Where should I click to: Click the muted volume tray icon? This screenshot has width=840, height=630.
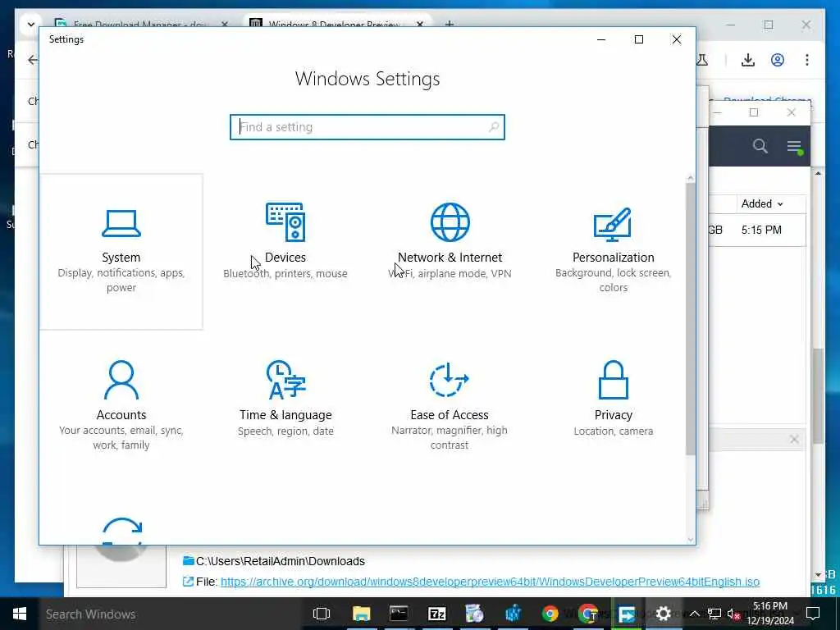[733, 614]
